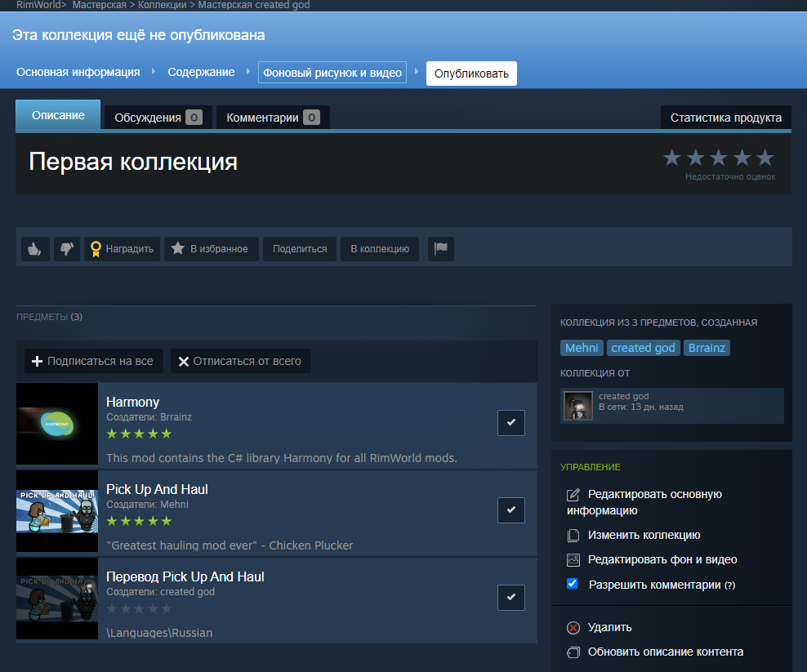Click the collection star rating

pos(719,158)
